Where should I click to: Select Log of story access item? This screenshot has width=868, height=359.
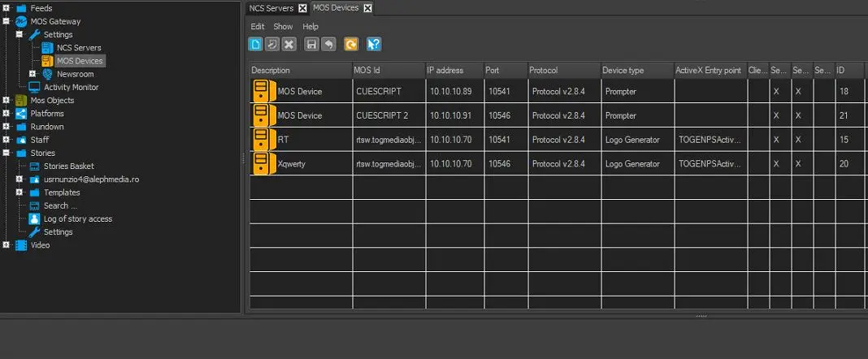coord(77,218)
